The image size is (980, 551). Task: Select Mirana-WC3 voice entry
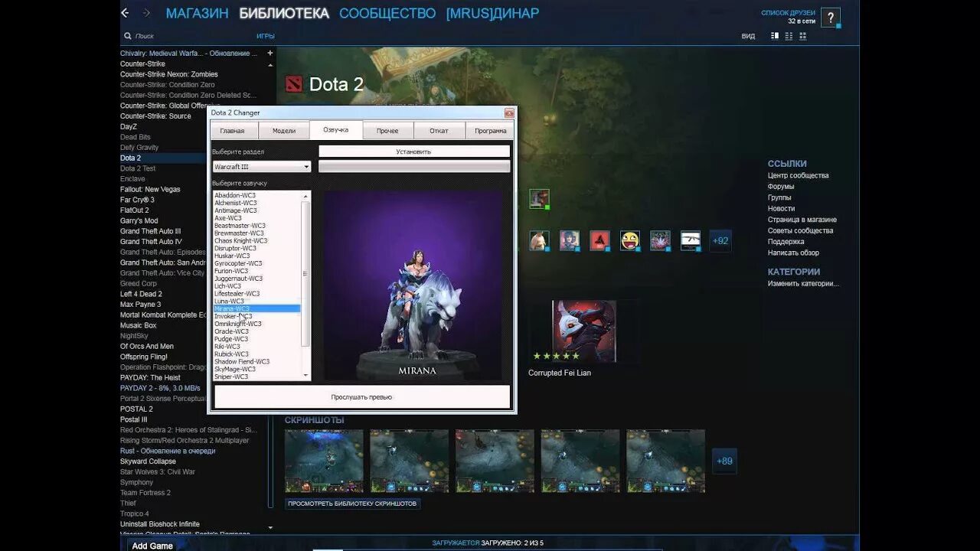click(257, 308)
